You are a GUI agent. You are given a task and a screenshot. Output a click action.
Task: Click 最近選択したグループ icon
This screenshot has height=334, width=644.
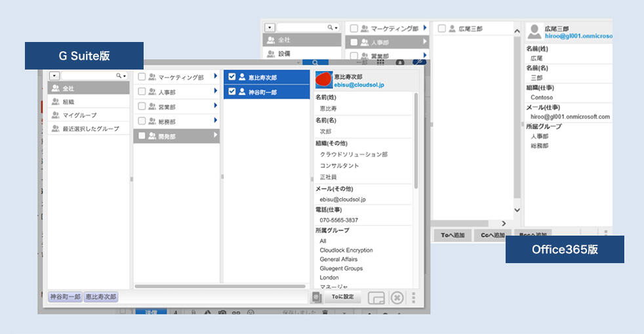[56, 129]
